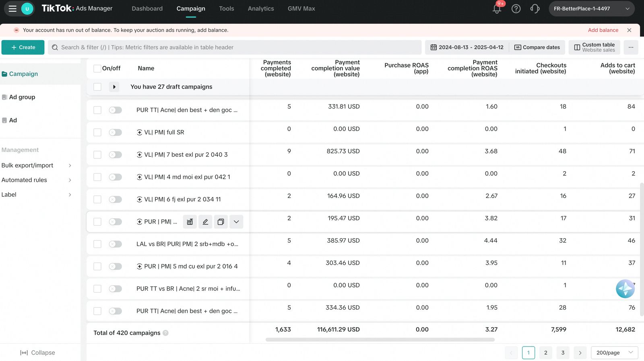Image resolution: width=644 pixels, height=361 pixels.
Task: Click the horizontal scrollbar under the table
Action: 380,340
